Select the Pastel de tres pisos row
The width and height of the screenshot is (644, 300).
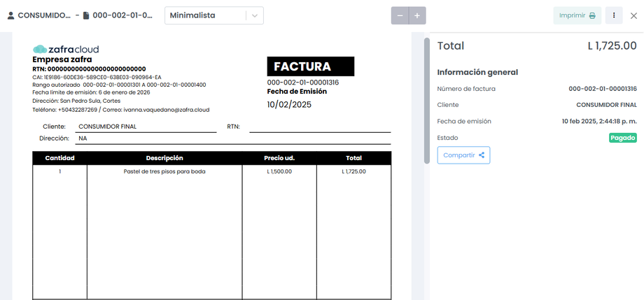tap(164, 171)
